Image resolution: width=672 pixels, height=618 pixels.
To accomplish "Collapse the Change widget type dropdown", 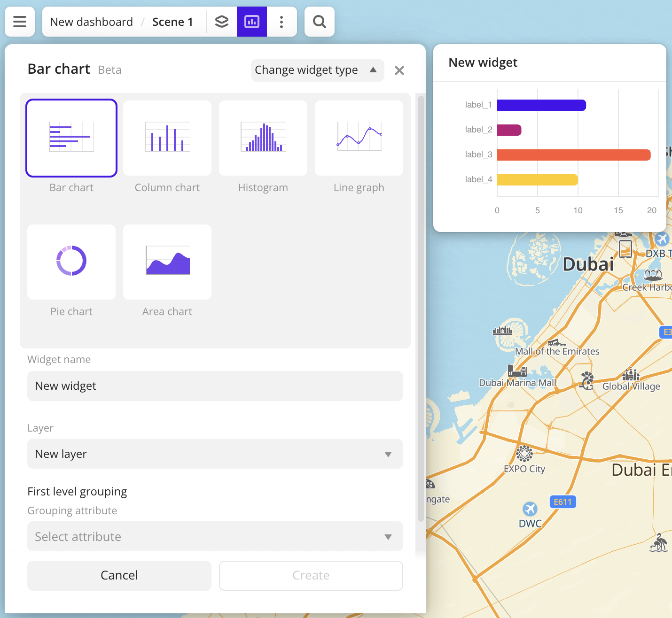I will [317, 70].
